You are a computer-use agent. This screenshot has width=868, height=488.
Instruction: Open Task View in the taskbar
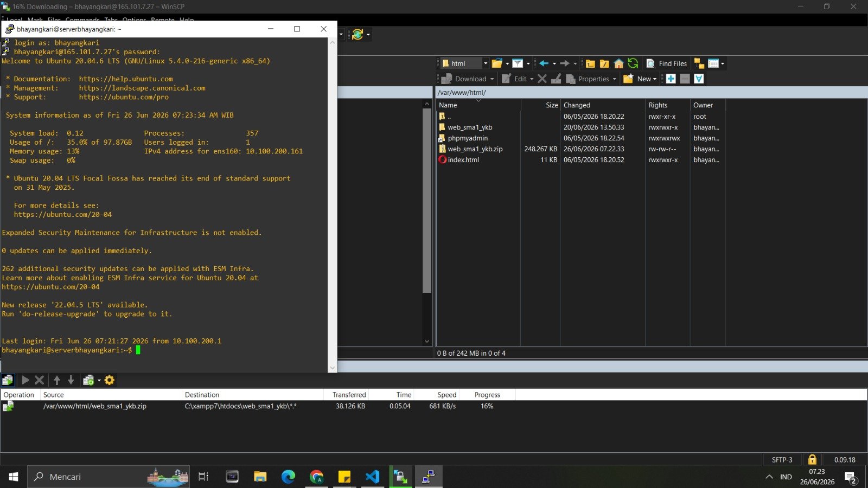click(x=203, y=477)
